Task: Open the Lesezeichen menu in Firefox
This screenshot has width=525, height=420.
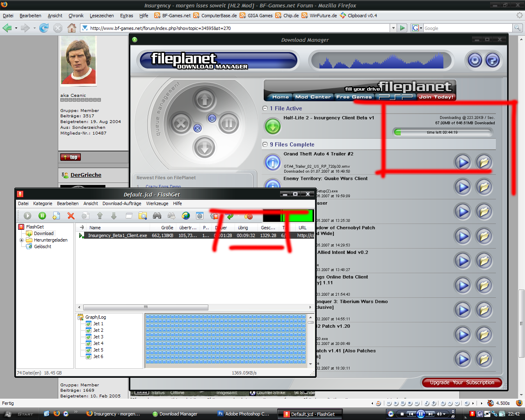Action: [102, 16]
